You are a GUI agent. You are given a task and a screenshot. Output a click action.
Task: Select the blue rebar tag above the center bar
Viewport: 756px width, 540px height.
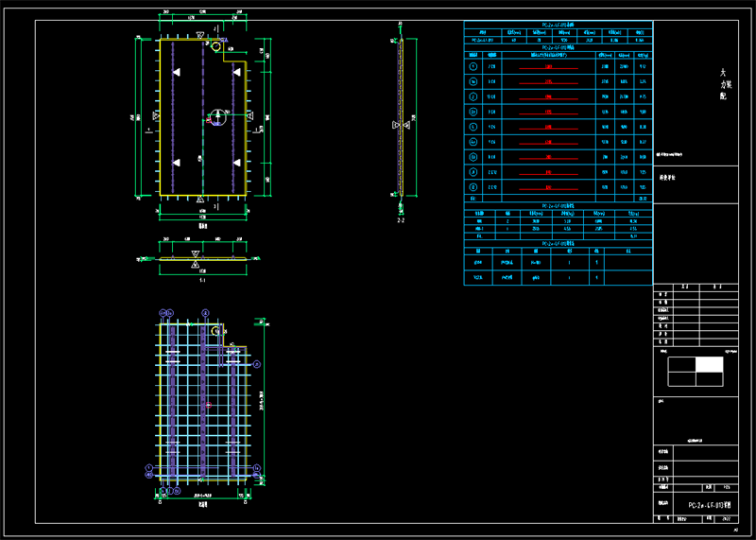pos(206,313)
